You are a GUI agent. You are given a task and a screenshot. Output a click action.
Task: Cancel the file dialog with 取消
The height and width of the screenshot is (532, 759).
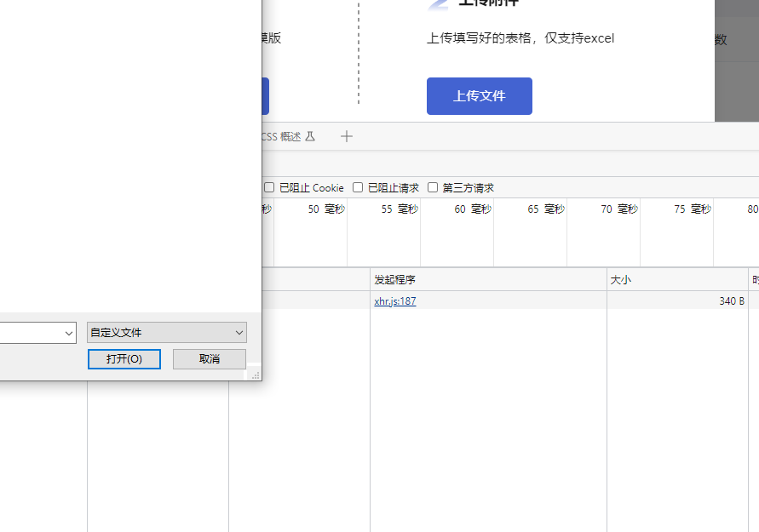pyautogui.click(x=210, y=359)
